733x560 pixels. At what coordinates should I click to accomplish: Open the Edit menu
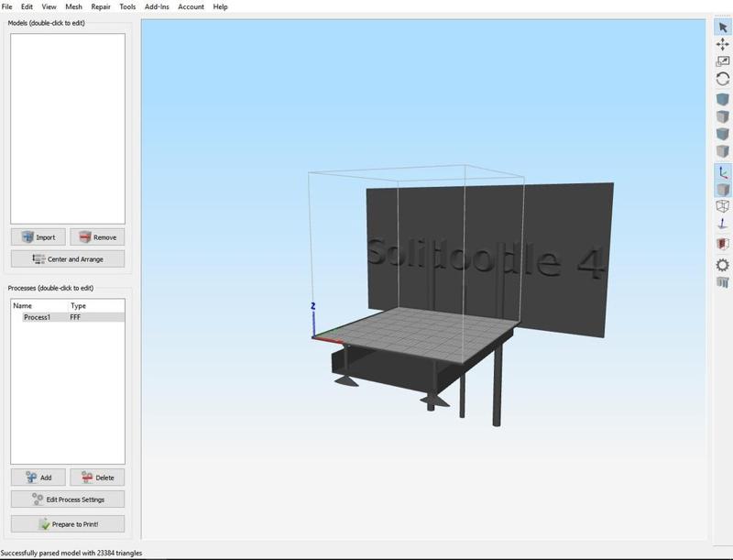[x=27, y=6]
